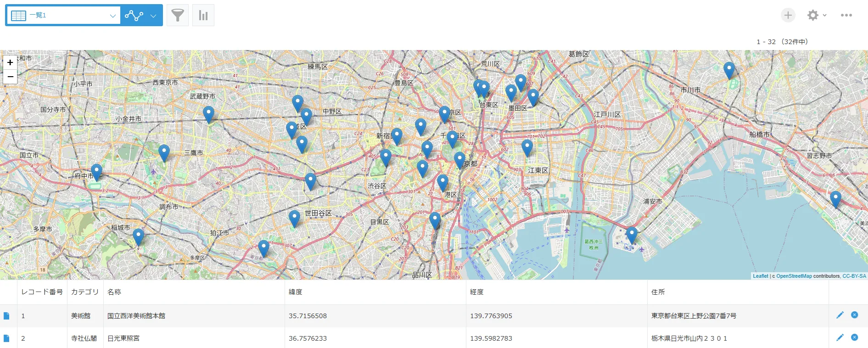The width and height of the screenshot is (868, 348).
Task: Sort by the カテゴリ column header
Action: click(x=85, y=292)
